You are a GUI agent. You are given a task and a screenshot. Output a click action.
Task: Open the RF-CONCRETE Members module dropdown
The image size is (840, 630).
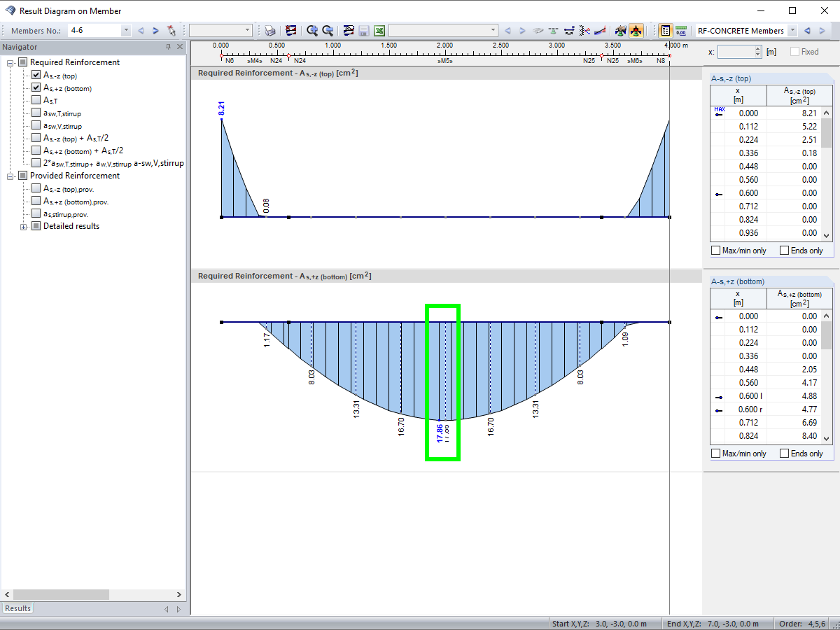[x=792, y=30]
